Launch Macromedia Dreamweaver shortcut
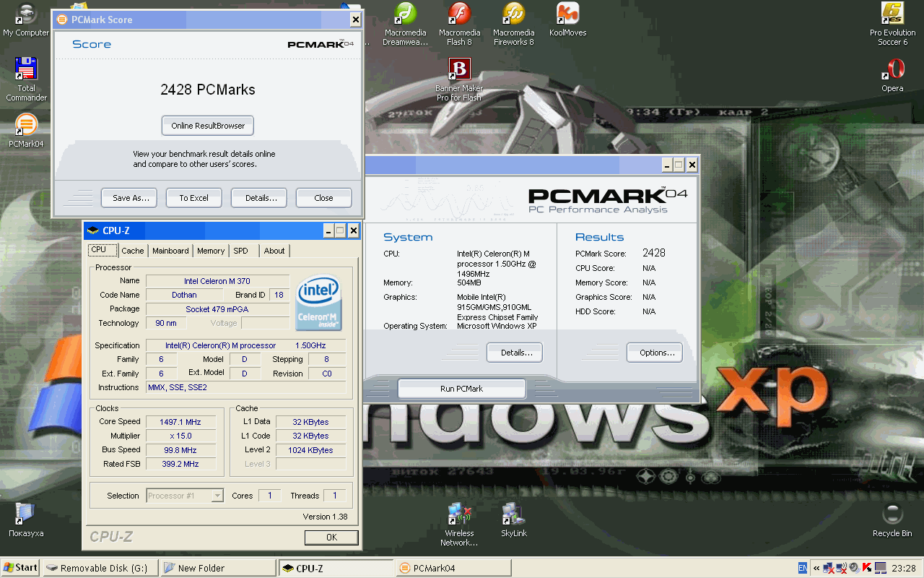The height and width of the screenshot is (578, 924). click(x=406, y=25)
